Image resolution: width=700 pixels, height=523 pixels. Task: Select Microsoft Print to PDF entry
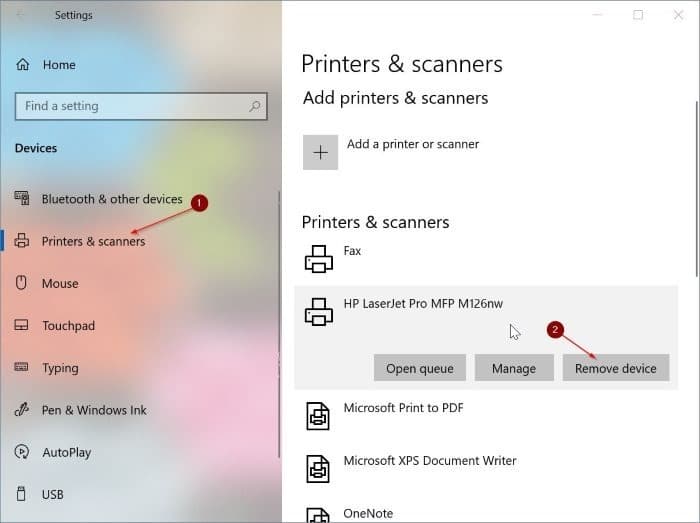click(486, 416)
